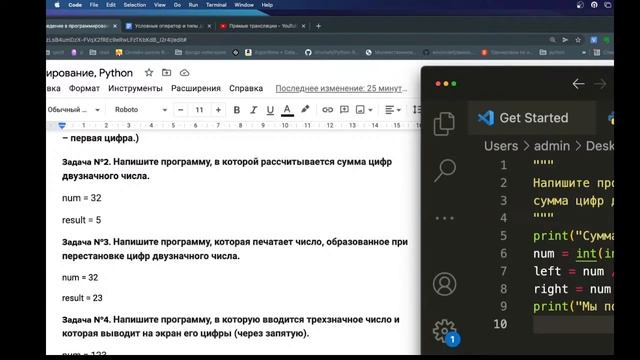The width and height of the screenshot is (640, 360).
Task: Insert an image using the toolbar icon
Action: click(360, 109)
